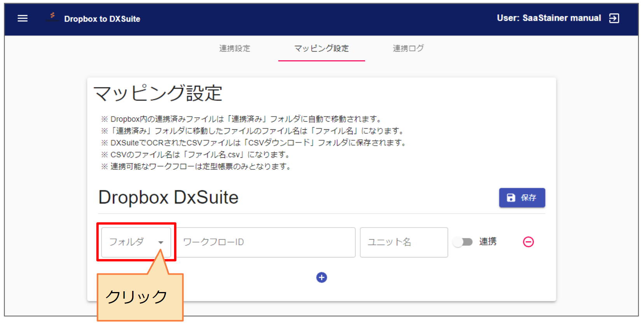Viewport: 644px width, 327px height.
Task: Open the 連携ログ tab
Action: 408,48
